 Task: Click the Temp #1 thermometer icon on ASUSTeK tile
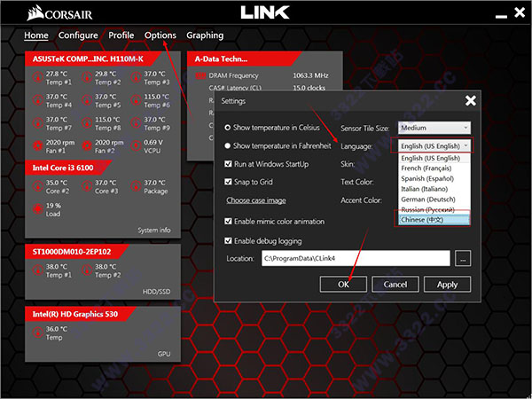37,77
